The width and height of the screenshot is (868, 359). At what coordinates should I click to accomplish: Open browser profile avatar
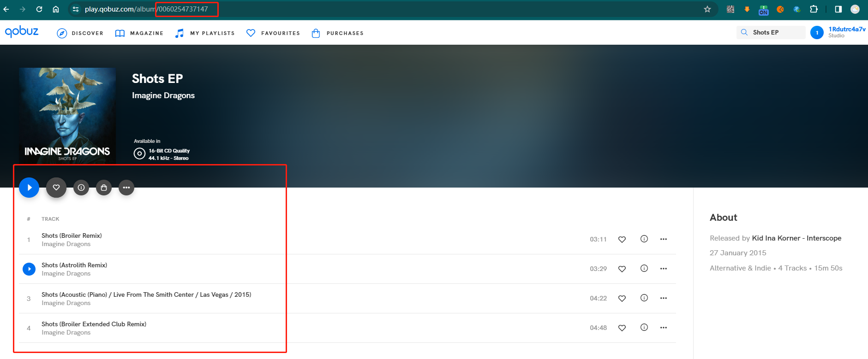(x=855, y=9)
